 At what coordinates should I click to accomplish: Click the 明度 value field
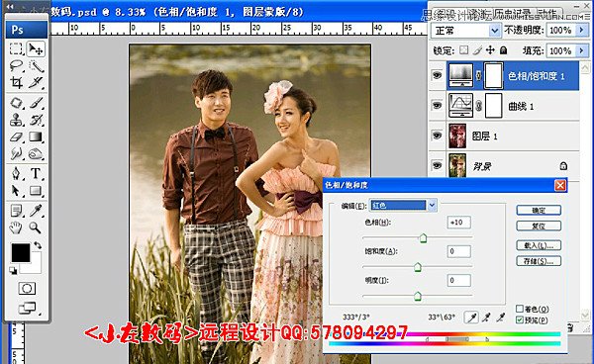point(458,280)
